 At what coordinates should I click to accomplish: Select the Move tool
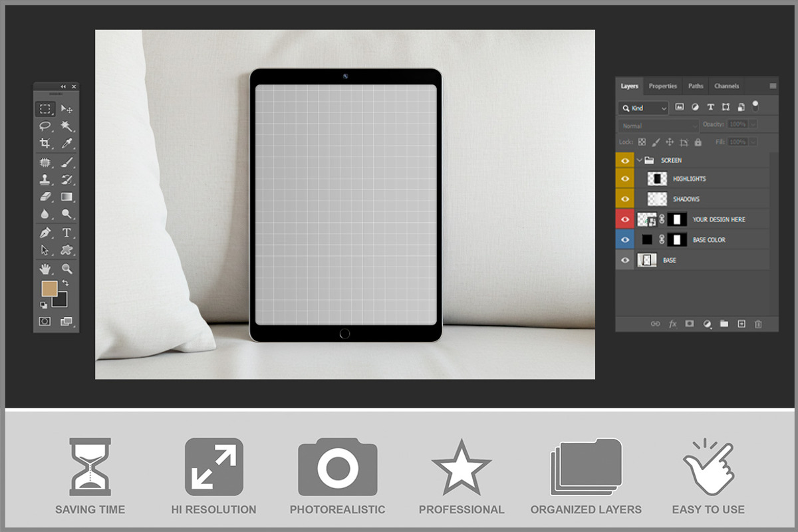pyautogui.click(x=66, y=109)
